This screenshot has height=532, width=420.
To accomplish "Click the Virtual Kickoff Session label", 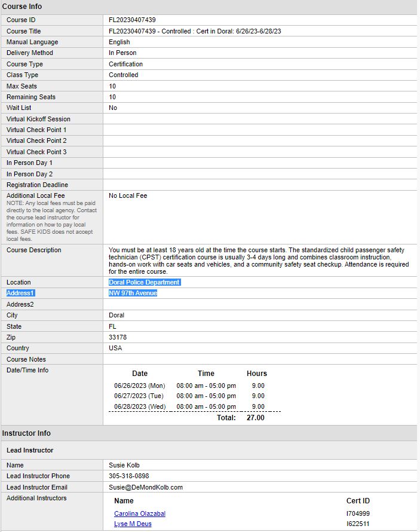I will [38, 119].
